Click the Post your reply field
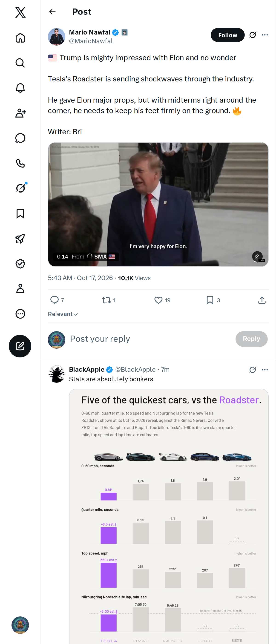 pos(150,339)
